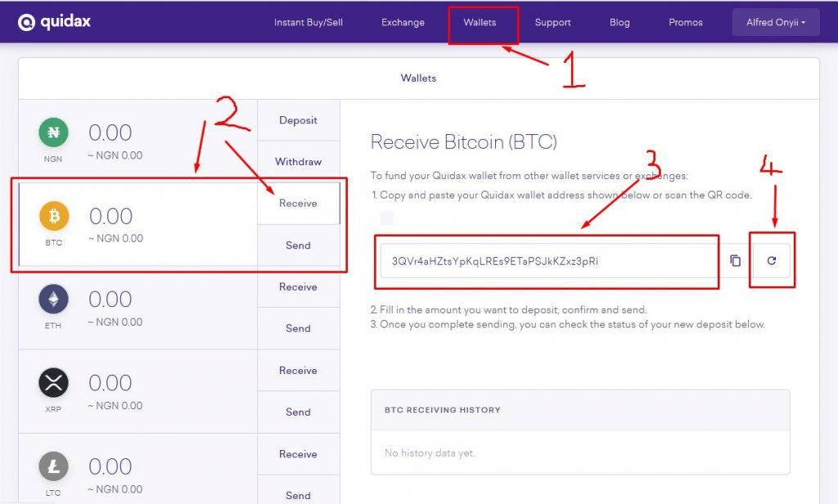This screenshot has width=838, height=504.
Task: Select Receive for the ETH wallet
Action: [298, 287]
